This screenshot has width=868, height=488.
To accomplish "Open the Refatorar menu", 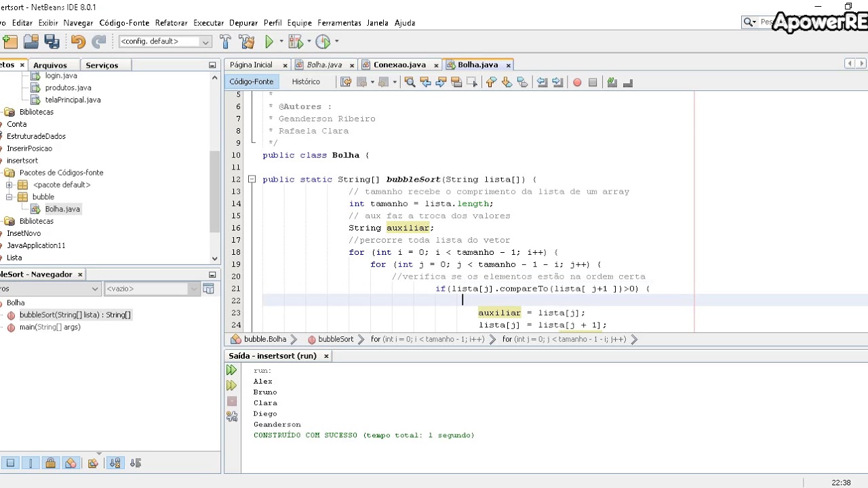I will tap(171, 23).
